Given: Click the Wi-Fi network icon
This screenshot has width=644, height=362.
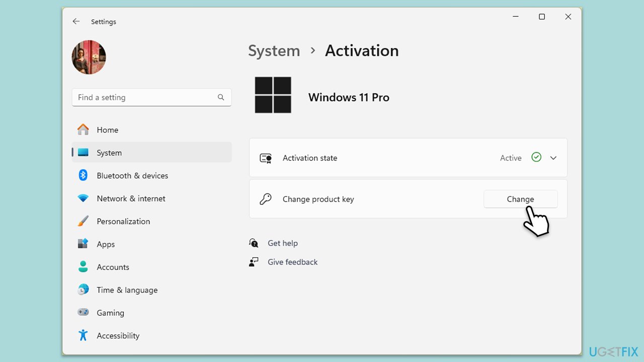Looking at the screenshot, I should pos(83,198).
